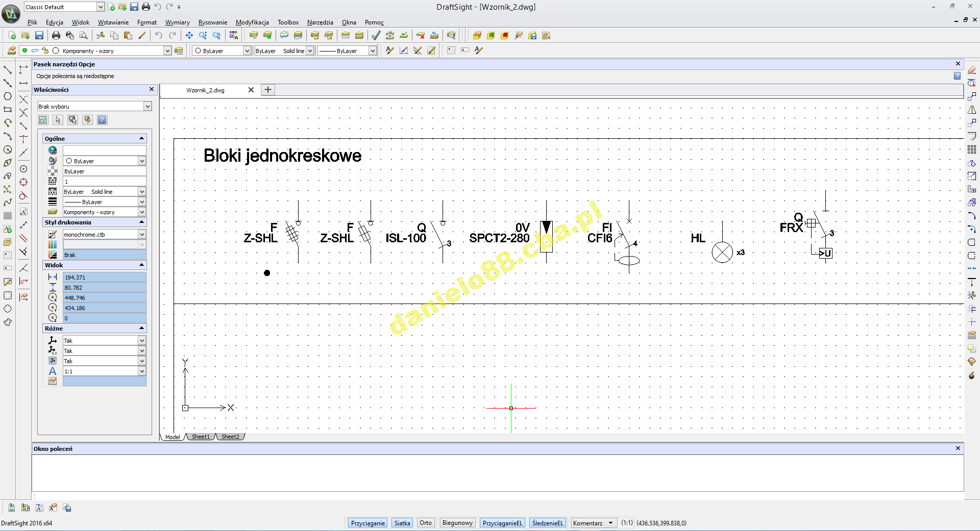Click the monochrome.ctb print style field

tap(105, 234)
